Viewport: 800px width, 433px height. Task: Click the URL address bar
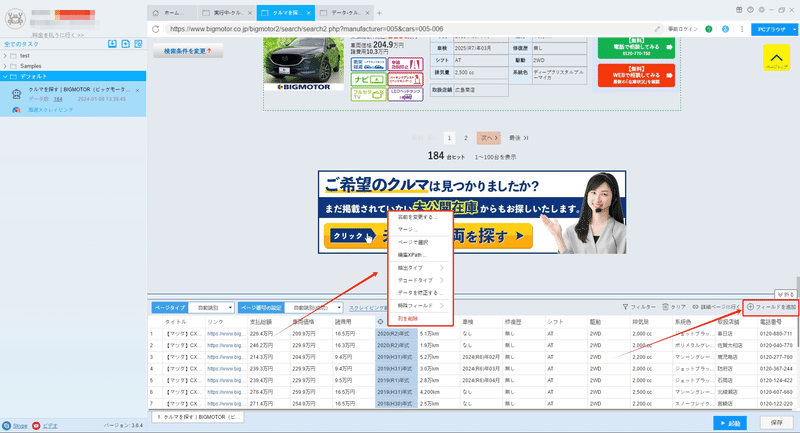pos(408,29)
